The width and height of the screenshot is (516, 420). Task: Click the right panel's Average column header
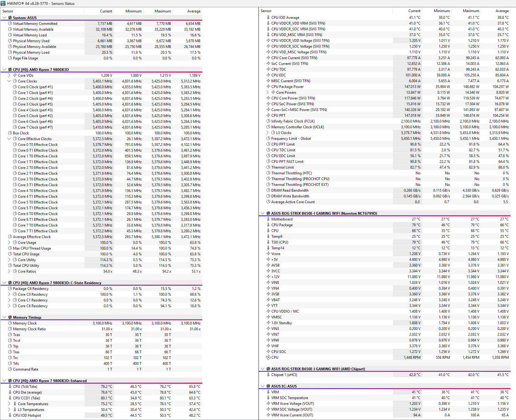(502, 11)
